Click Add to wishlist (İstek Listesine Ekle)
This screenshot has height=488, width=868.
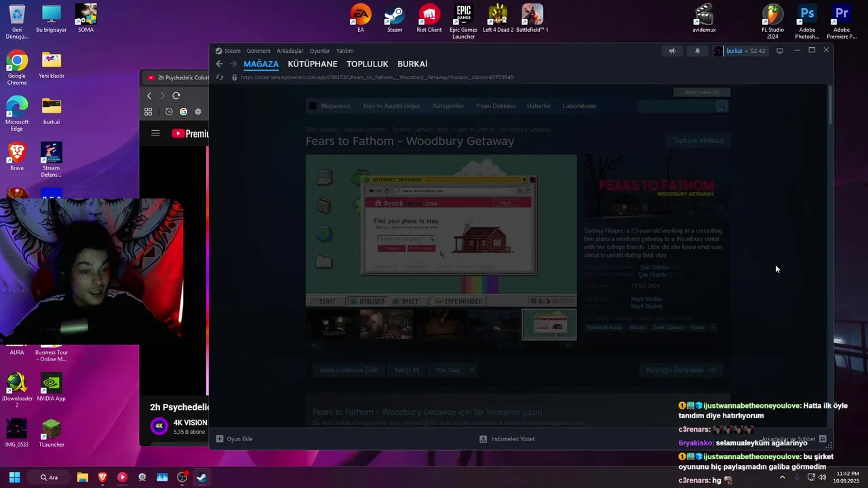point(349,370)
